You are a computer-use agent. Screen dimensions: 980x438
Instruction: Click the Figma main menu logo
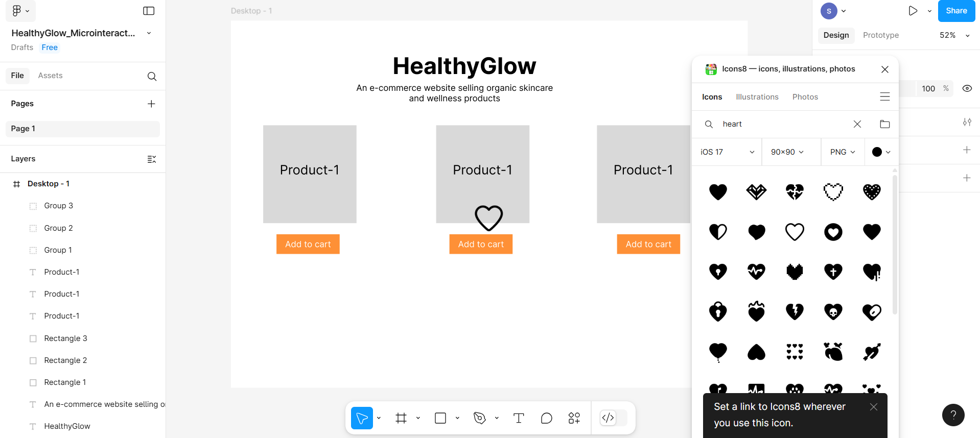tap(17, 11)
